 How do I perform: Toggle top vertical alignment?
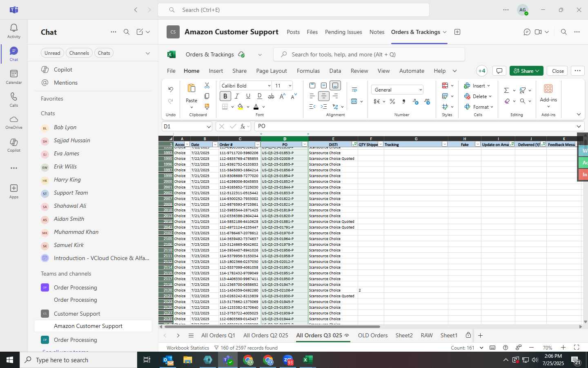312,85
